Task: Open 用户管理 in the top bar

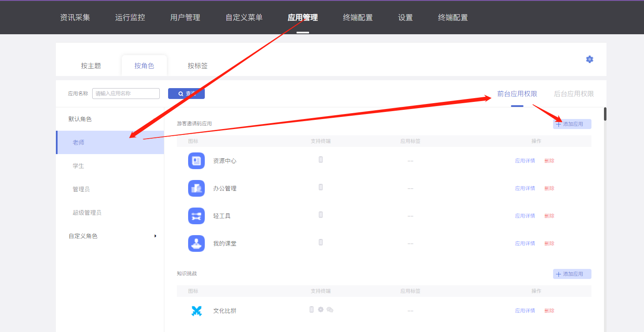Action: tap(185, 18)
